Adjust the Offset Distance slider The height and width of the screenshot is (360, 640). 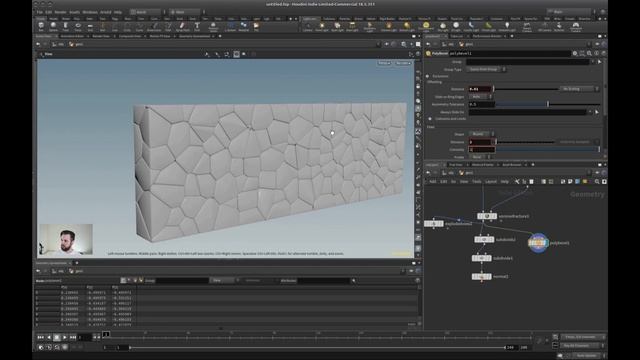pos(526,89)
